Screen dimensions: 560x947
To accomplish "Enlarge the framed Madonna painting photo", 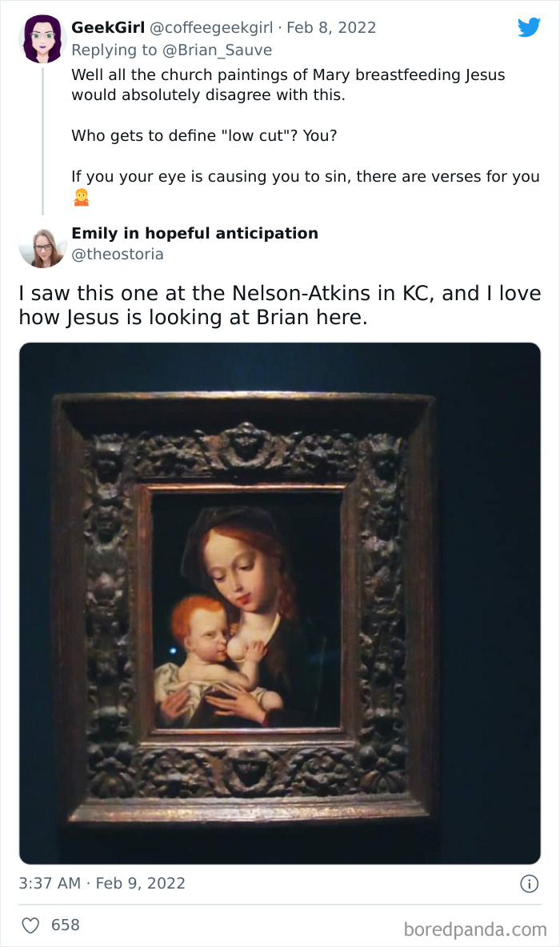I will pos(279,603).
